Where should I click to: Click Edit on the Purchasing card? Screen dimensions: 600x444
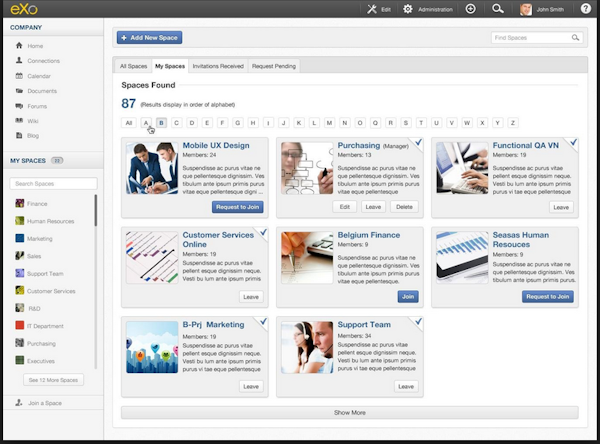[344, 207]
